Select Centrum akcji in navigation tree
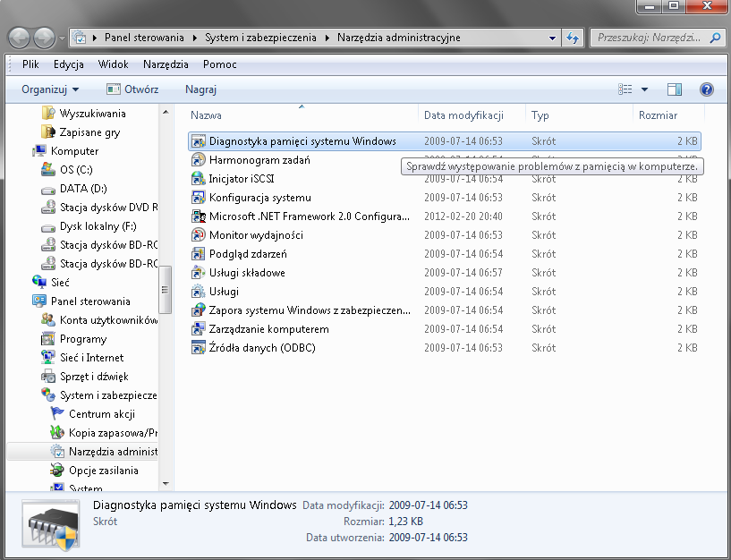The image size is (731, 560). (x=101, y=414)
